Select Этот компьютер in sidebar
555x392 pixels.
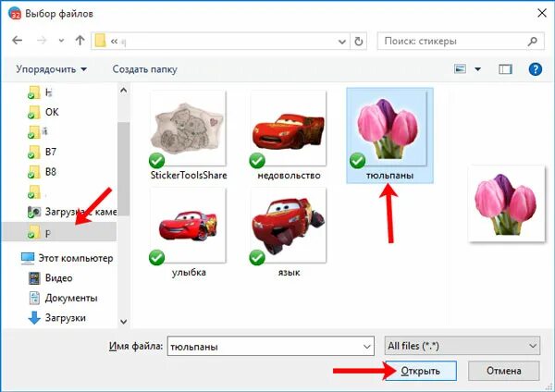click(x=67, y=258)
